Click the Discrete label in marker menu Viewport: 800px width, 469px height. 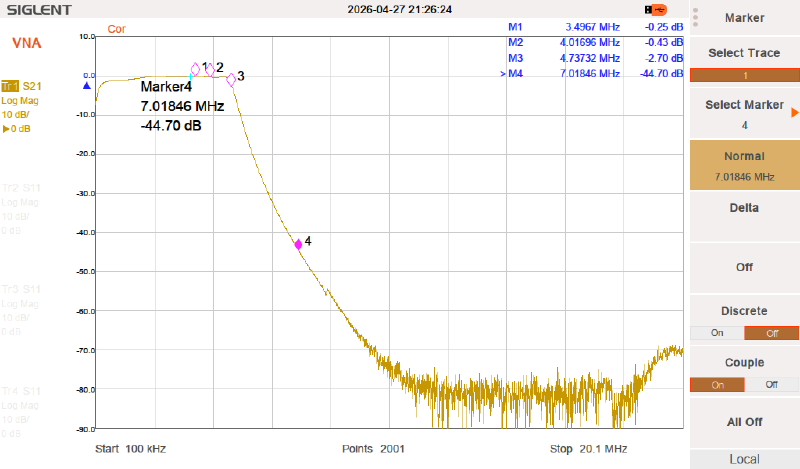coord(744,311)
